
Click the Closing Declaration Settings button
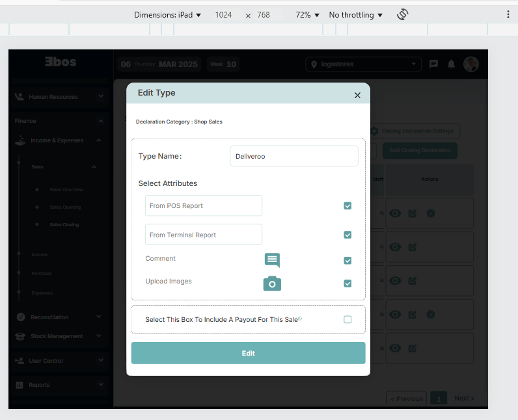(x=415, y=131)
